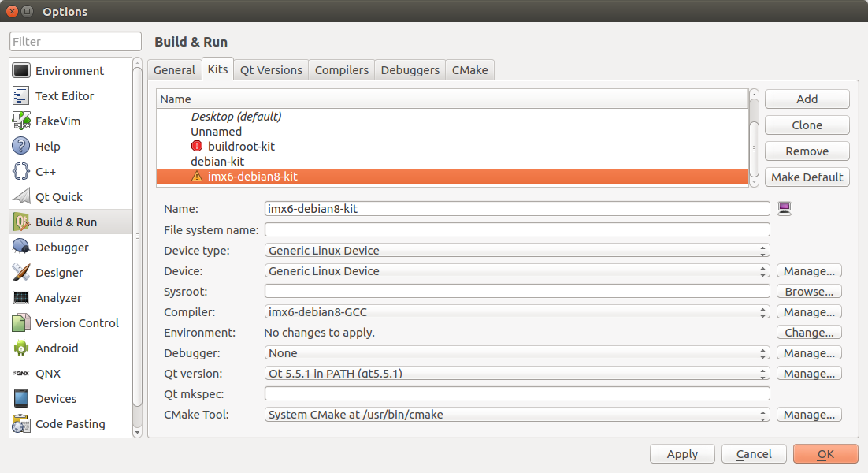Click the kit icon next to Name field
The image size is (868, 473).
[x=784, y=208]
